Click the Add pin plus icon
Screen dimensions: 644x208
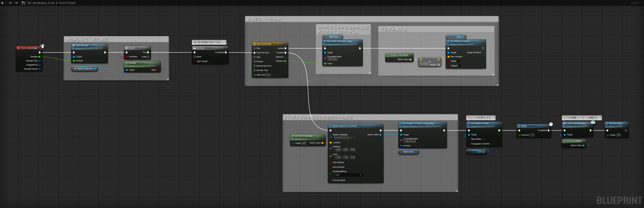(439, 65)
